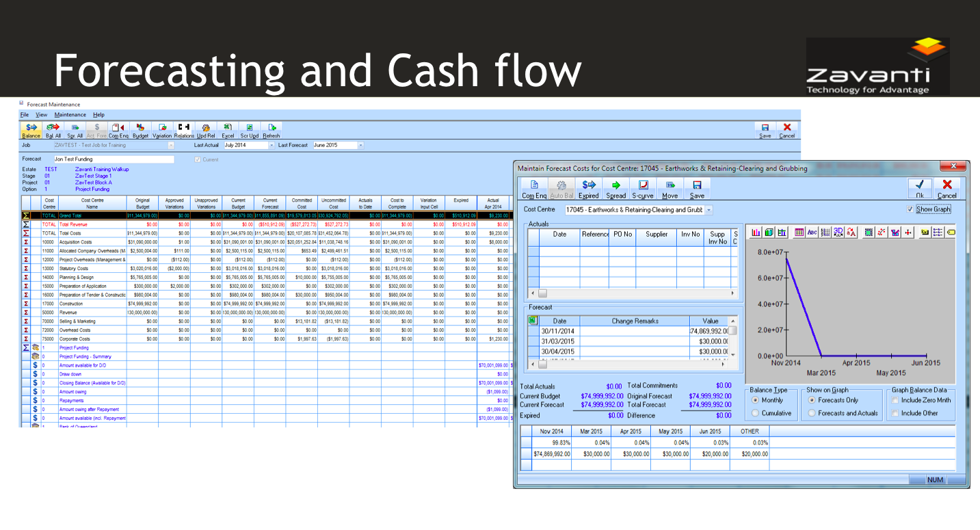The image size is (980, 530).
Task: Expand the Total Revenue sigma row
Action: tap(26, 224)
